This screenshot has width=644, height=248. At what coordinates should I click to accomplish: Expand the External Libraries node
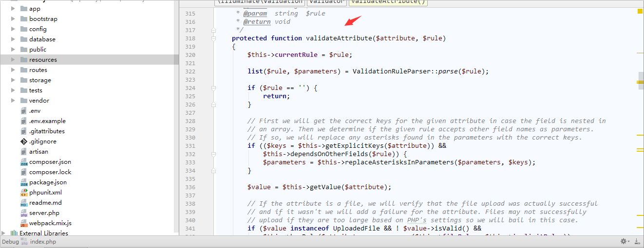coord(4,233)
